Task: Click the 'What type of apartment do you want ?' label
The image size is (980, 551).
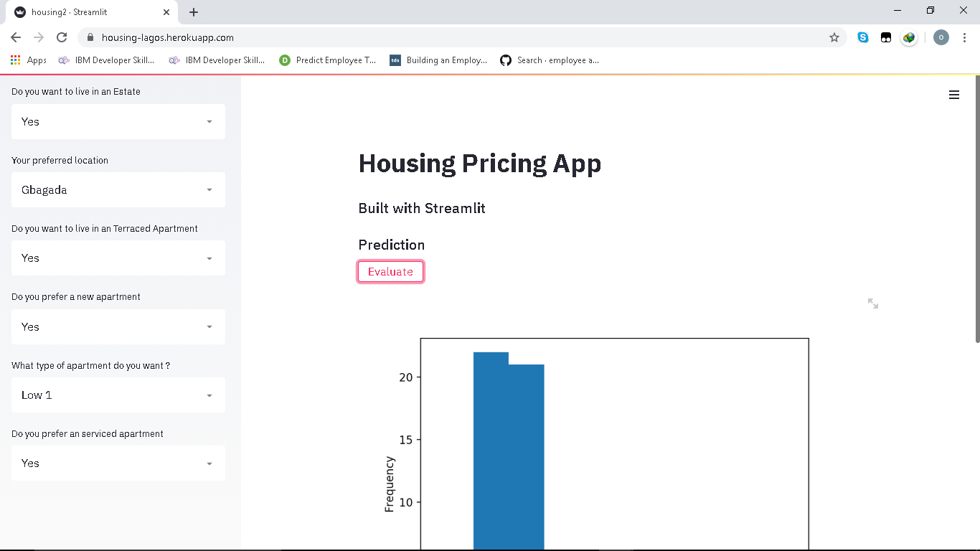Action: (x=91, y=365)
